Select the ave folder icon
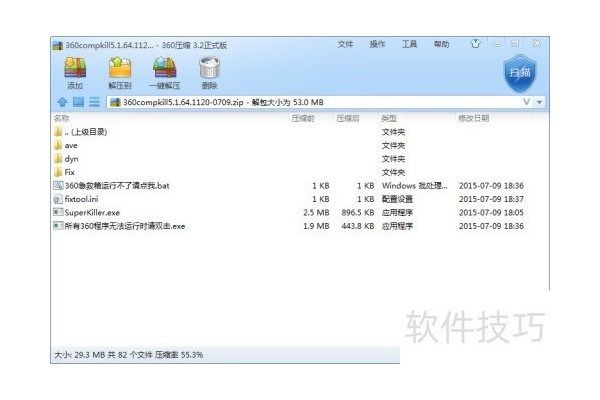 click(x=58, y=145)
